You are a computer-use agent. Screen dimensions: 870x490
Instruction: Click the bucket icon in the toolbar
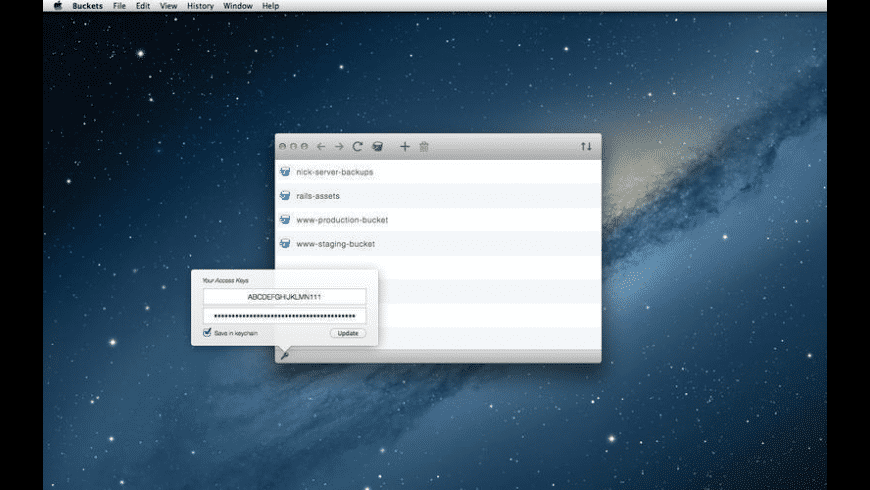[377, 147]
